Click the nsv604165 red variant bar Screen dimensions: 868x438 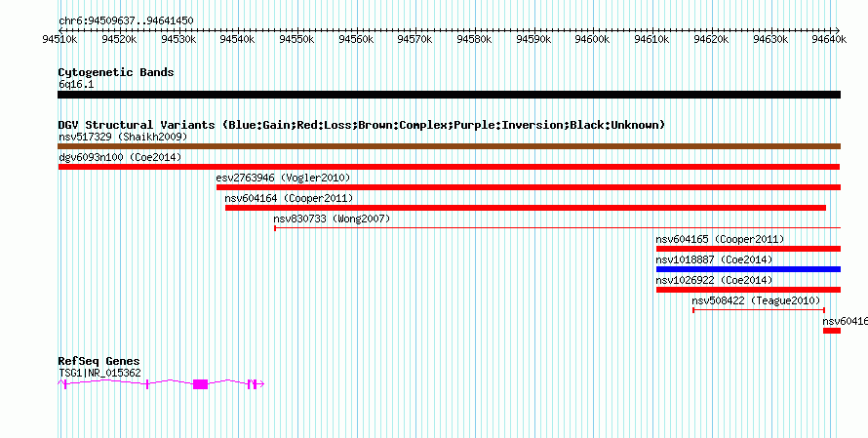coord(748,249)
